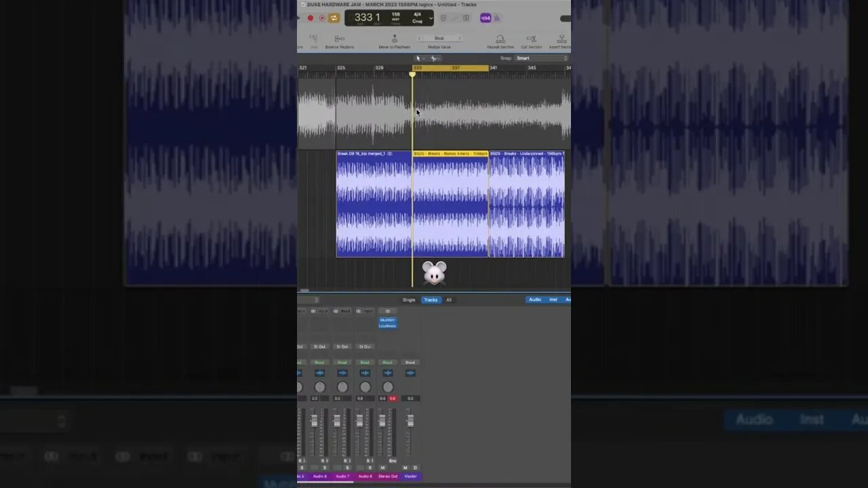Toggle the metronome click button

tap(496, 18)
